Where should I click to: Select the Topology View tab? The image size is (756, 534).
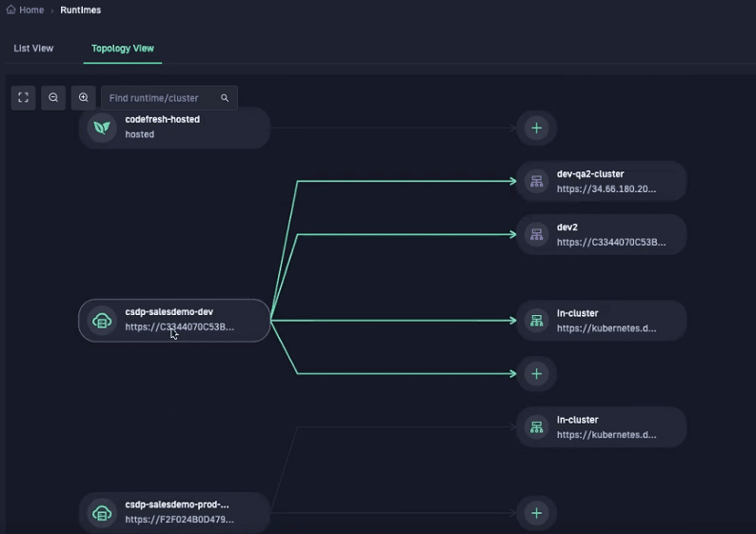123,49
